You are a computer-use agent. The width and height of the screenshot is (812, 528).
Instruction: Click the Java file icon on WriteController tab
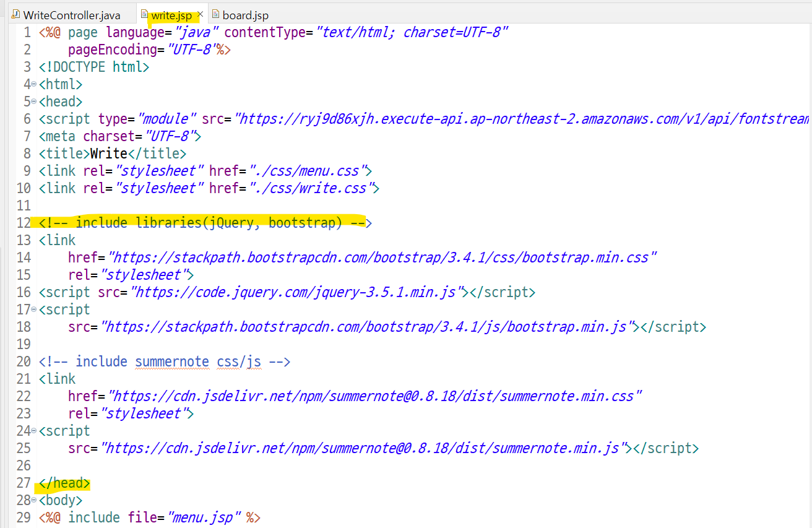pos(15,14)
